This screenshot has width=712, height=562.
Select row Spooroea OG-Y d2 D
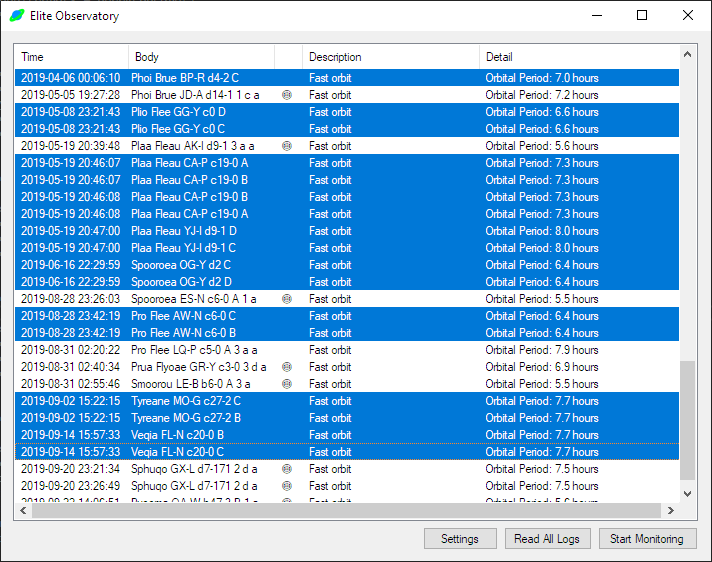pos(347,282)
